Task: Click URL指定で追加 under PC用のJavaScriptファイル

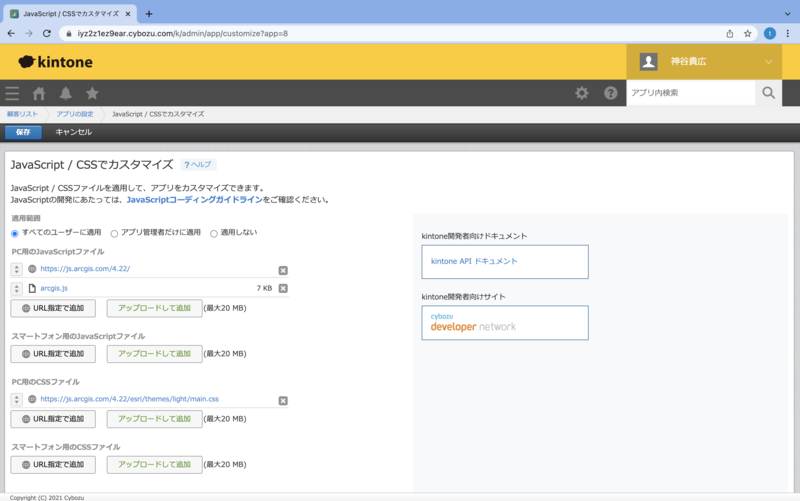Action: coord(53,308)
